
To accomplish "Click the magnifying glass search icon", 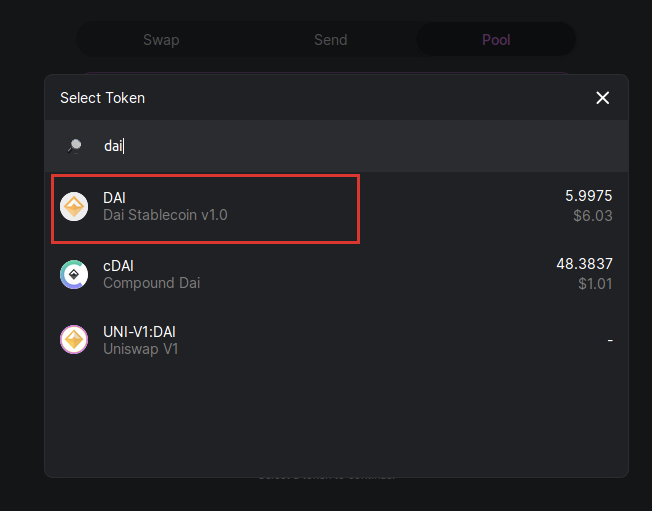I will coord(75,146).
